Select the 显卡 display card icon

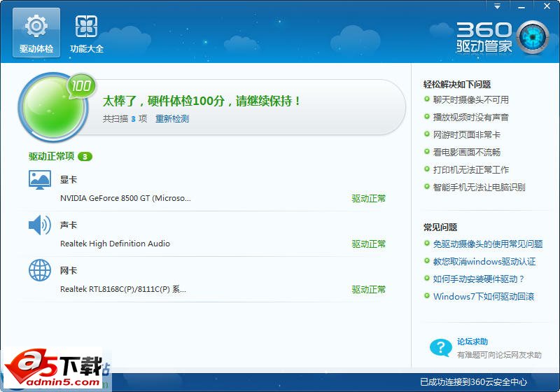(40, 180)
